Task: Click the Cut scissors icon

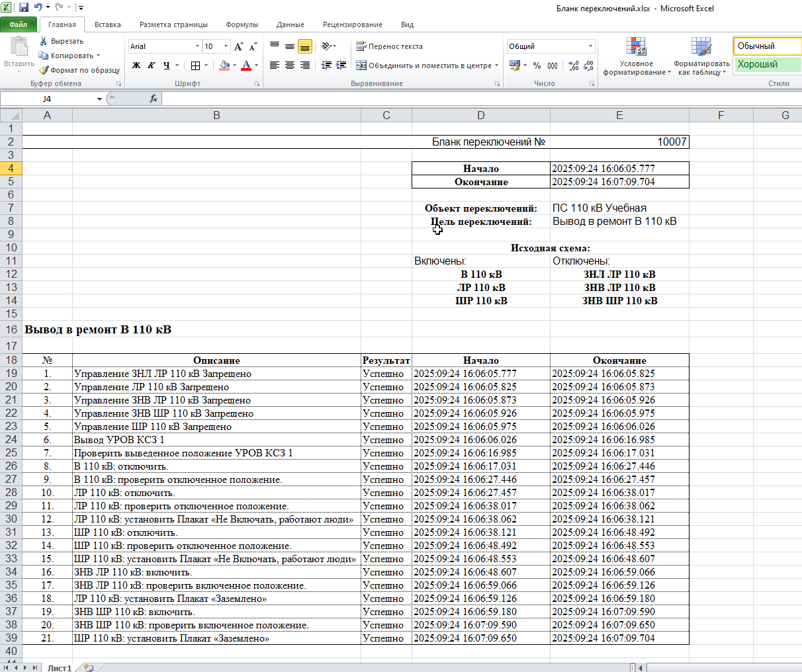Action: 44,41
